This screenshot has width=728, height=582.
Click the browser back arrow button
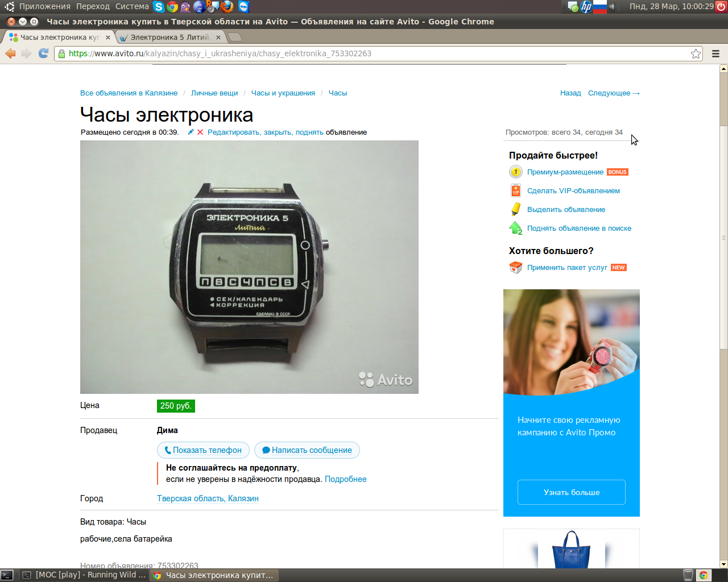10,53
